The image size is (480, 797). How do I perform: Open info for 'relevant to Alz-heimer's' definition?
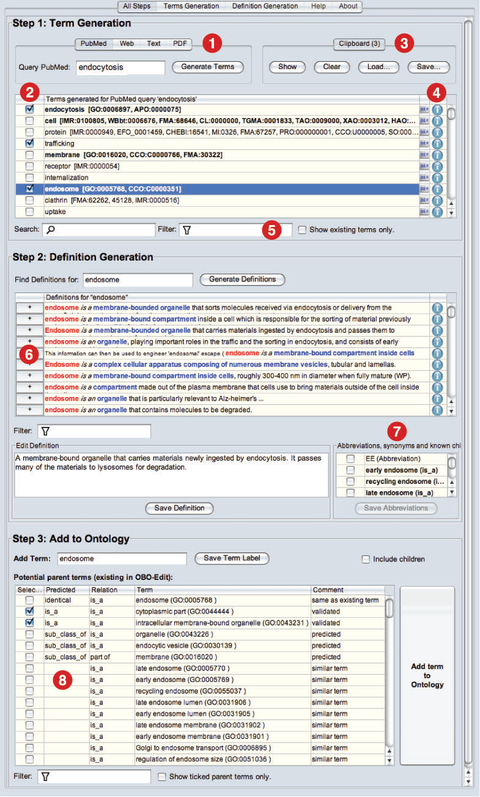point(437,399)
